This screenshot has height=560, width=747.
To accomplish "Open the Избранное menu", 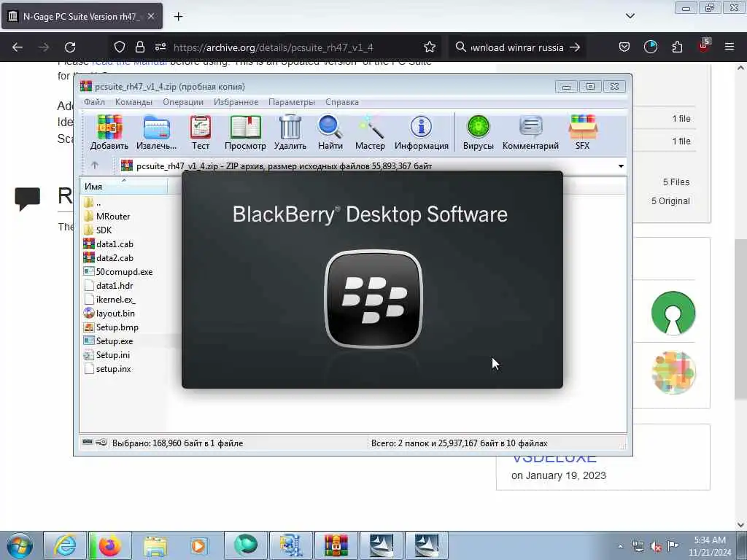I will coord(236,102).
